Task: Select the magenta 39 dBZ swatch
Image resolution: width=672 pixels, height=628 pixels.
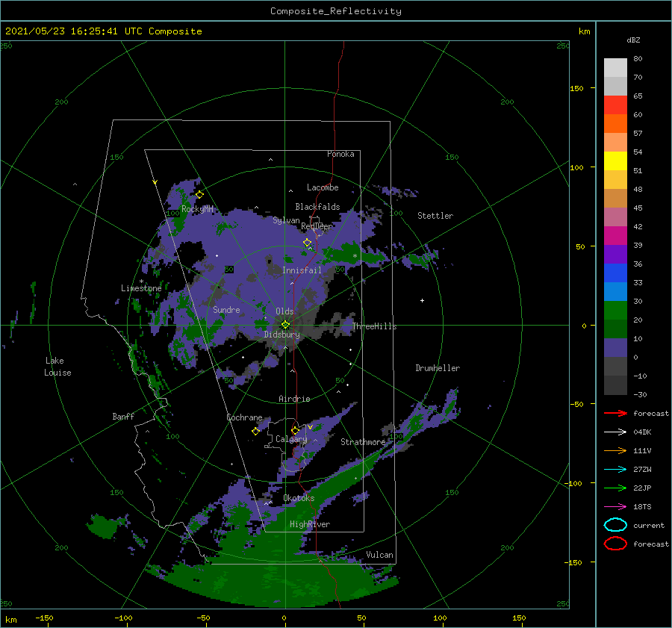Action: click(x=615, y=236)
